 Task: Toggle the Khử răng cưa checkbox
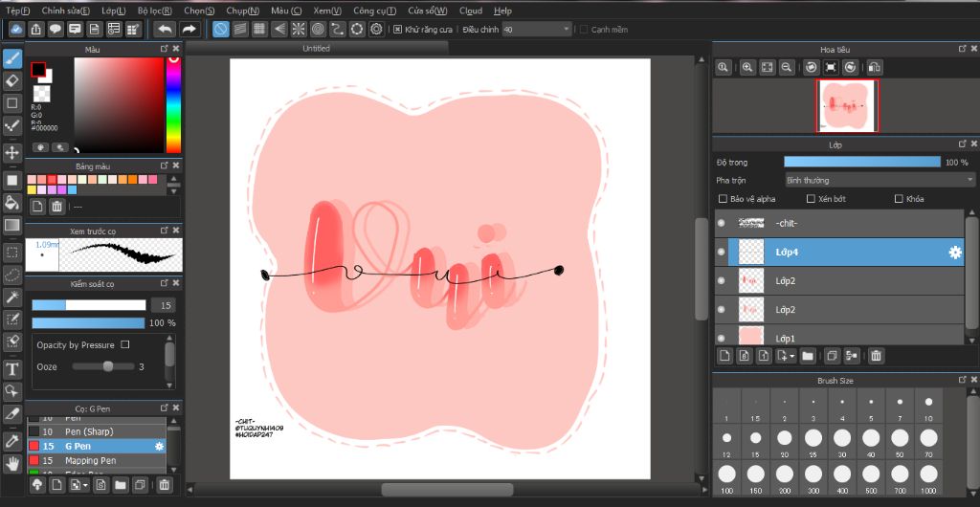397,30
